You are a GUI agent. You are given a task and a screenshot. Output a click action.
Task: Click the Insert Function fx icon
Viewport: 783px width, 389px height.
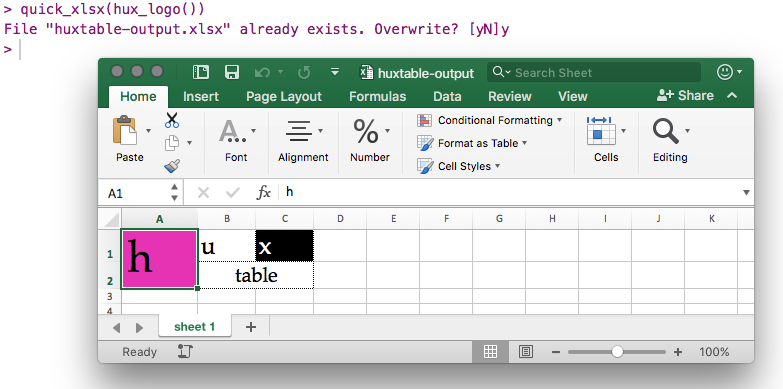(x=263, y=192)
